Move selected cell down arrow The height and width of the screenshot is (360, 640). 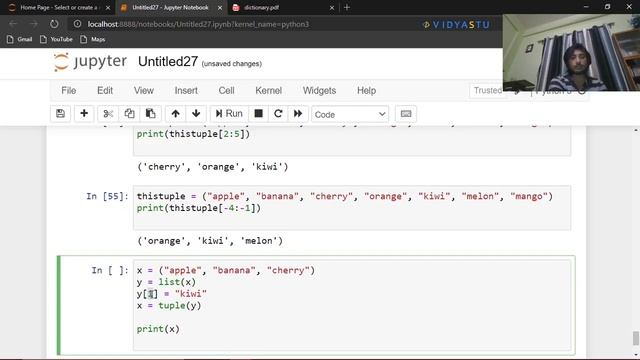(x=196, y=113)
